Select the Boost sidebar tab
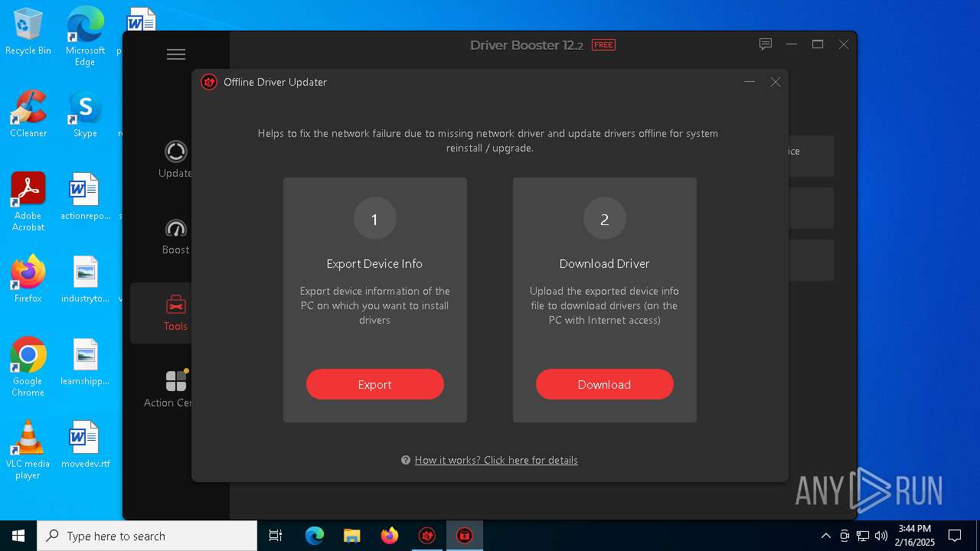980x551 pixels. click(175, 236)
